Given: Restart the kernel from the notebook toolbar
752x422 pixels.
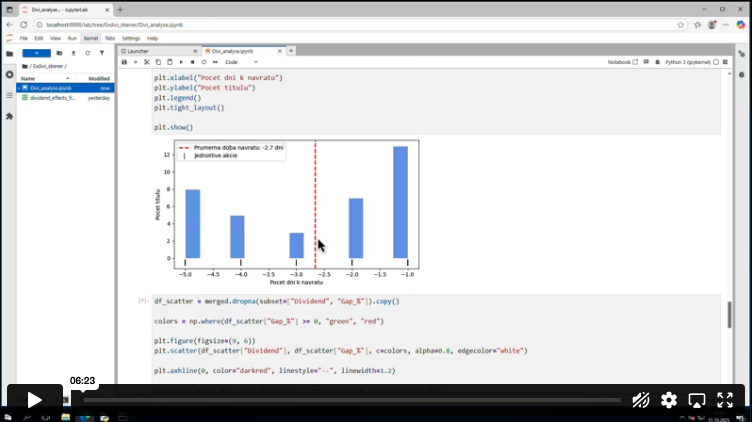Looking at the screenshot, I should pos(202,62).
